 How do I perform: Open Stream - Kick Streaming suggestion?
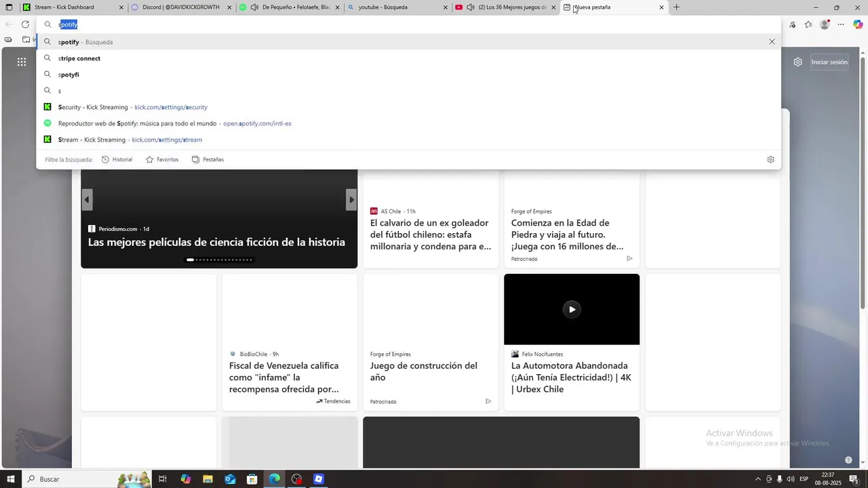click(408, 140)
